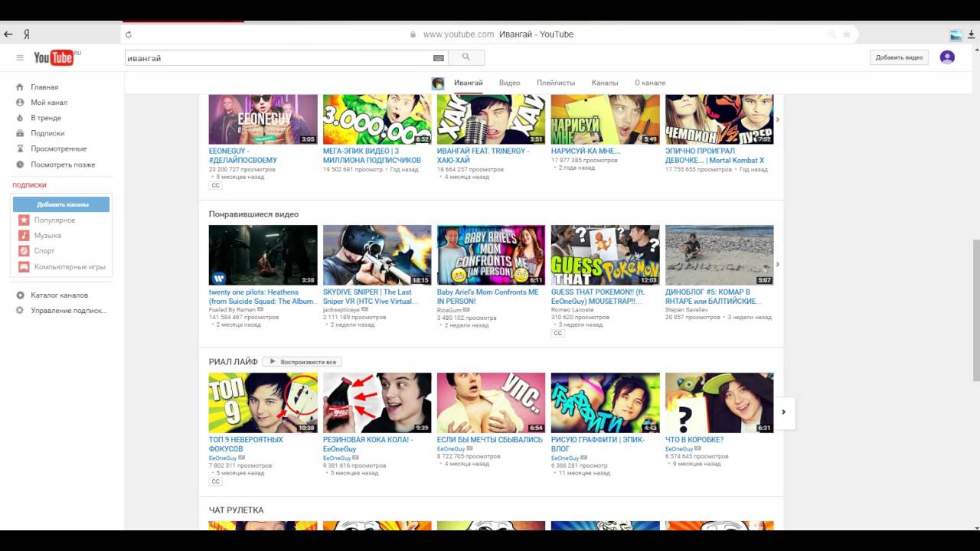The width and height of the screenshot is (980, 551).
Task: Open the twenty one pilots Heathens thumbnail
Action: click(263, 255)
